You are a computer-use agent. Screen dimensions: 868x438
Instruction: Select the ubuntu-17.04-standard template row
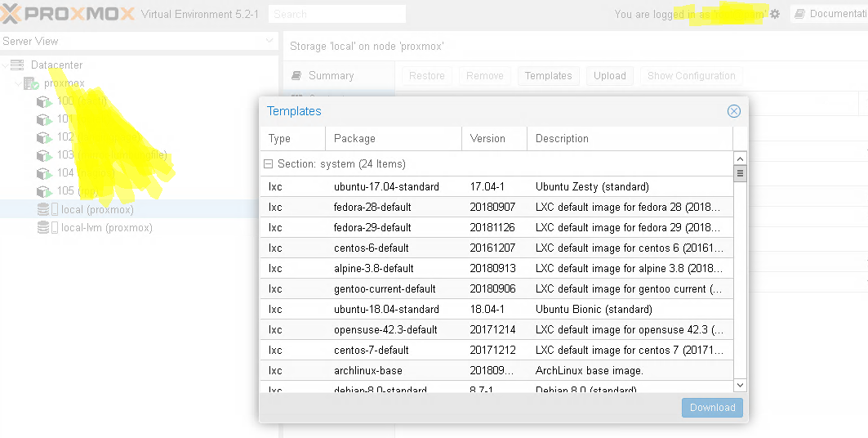pos(496,186)
